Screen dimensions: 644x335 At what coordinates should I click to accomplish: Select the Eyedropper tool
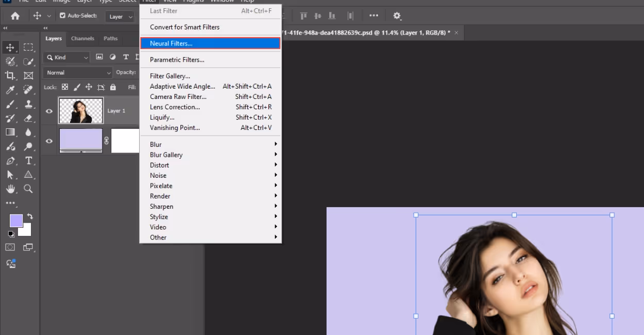click(10, 90)
